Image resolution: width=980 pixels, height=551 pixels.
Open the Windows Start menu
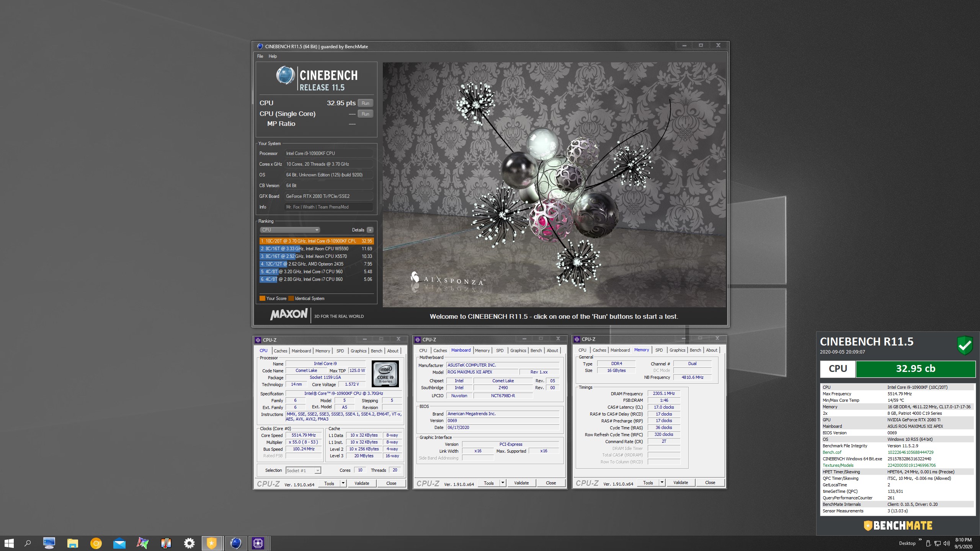coord(9,543)
